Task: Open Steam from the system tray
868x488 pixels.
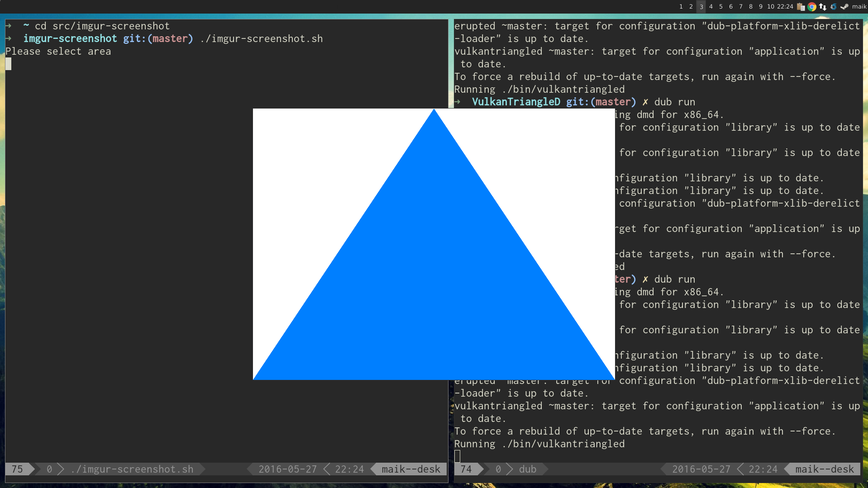Action: pos(844,7)
